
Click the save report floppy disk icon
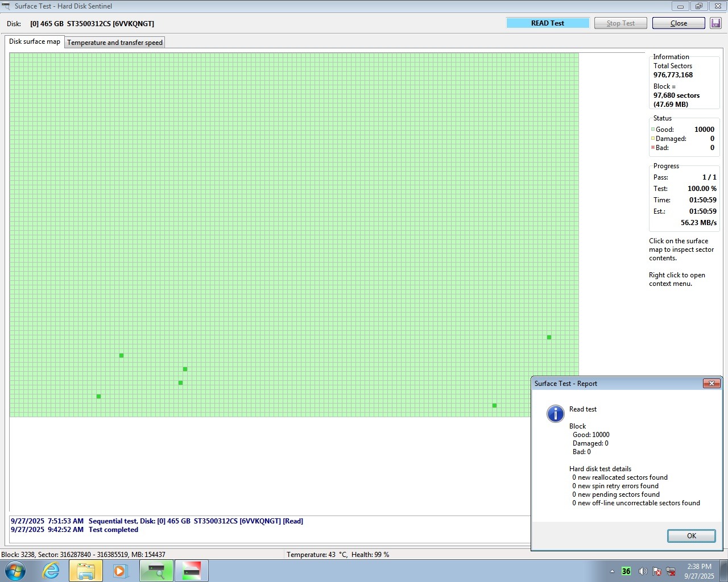pyautogui.click(x=715, y=23)
